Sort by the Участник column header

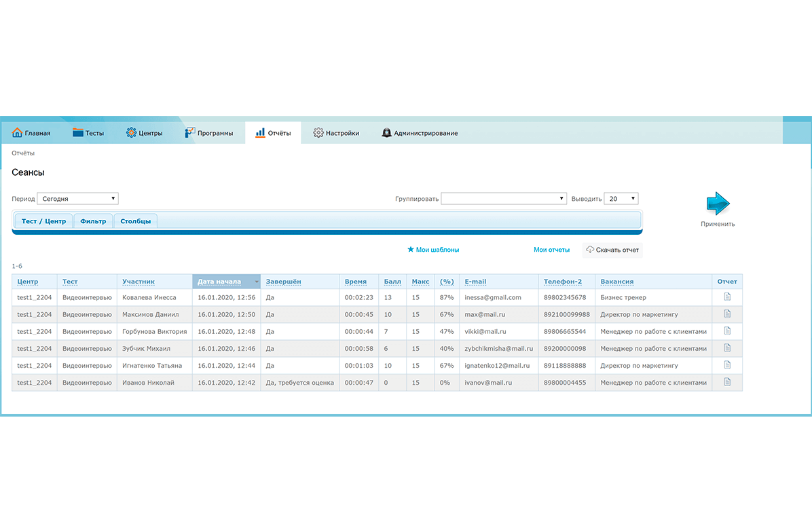pos(139,282)
